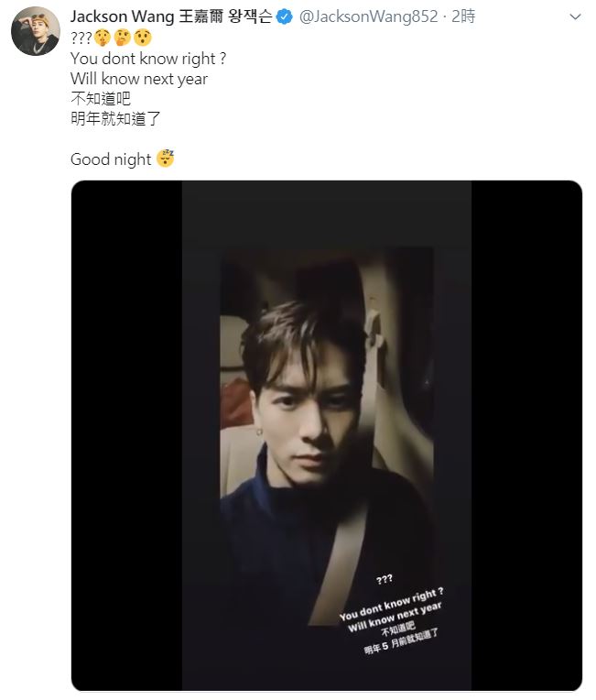
Task: Click the '???' caption inside the video
Action: [385, 578]
